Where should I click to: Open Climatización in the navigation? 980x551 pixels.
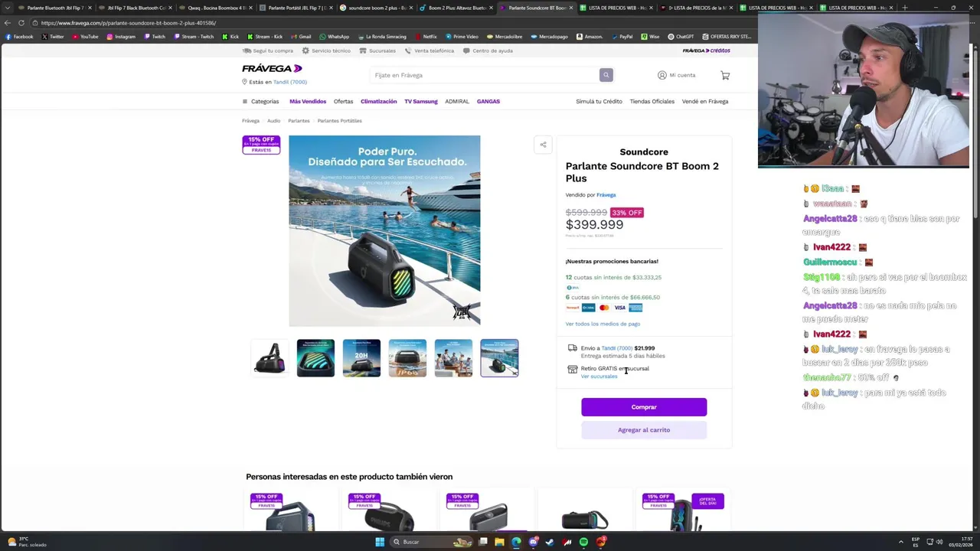pyautogui.click(x=379, y=101)
